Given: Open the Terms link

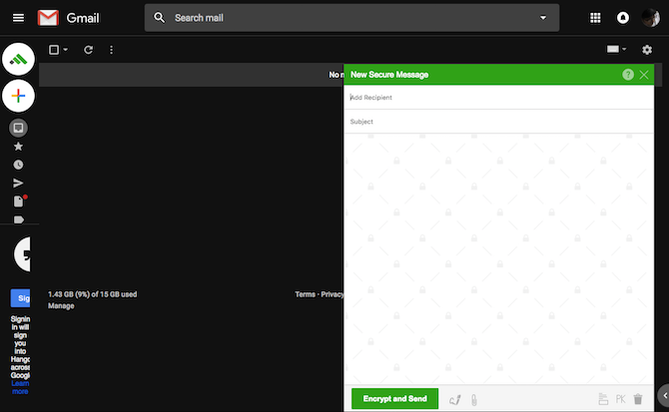Looking at the screenshot, I should 305,294.
